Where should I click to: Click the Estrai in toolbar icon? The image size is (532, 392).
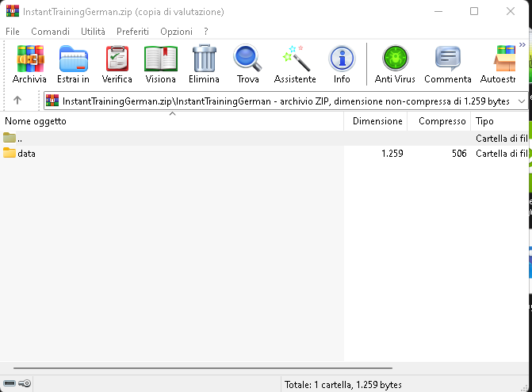(73, 64)
